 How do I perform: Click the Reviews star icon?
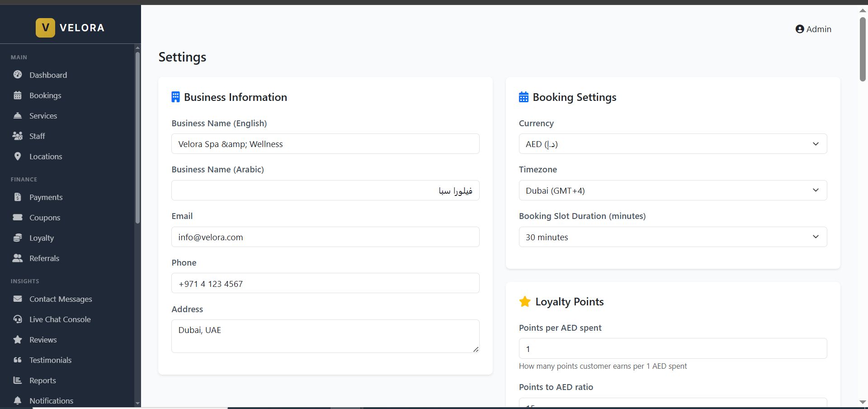(18, 339)
